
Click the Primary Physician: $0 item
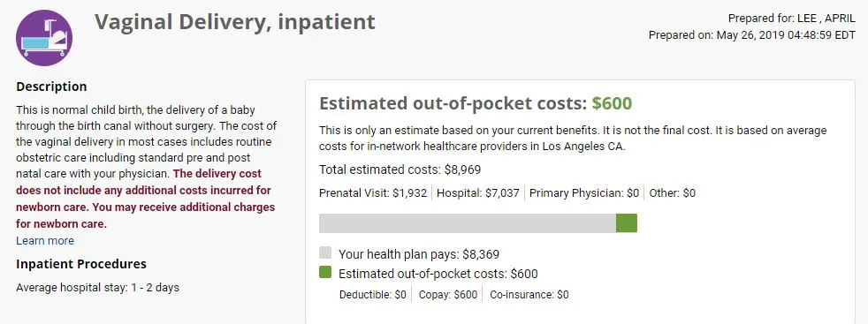pyautogui.click(x=584, y=193)
